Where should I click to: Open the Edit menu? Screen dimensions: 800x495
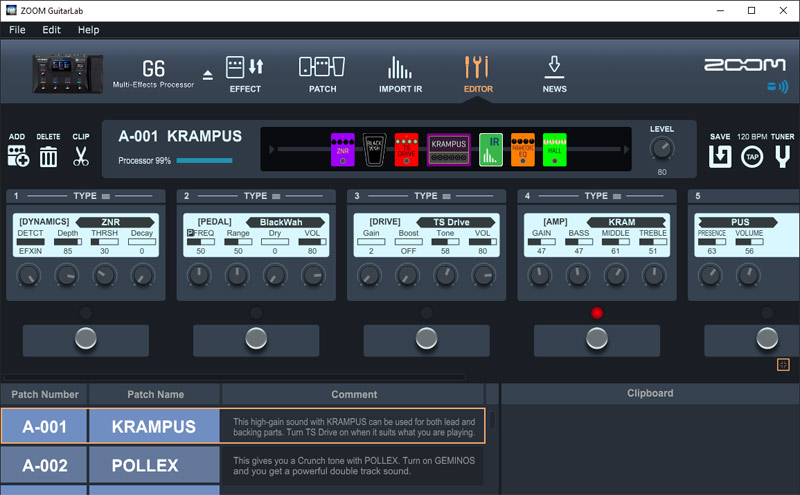click(x=51, y=30)
